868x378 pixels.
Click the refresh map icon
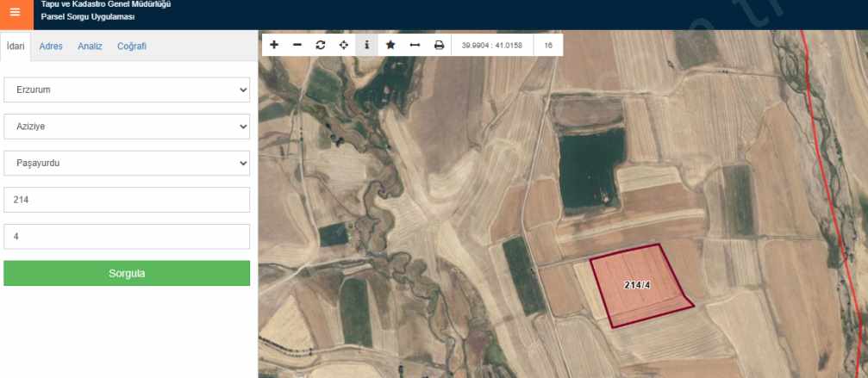point(321,45)
